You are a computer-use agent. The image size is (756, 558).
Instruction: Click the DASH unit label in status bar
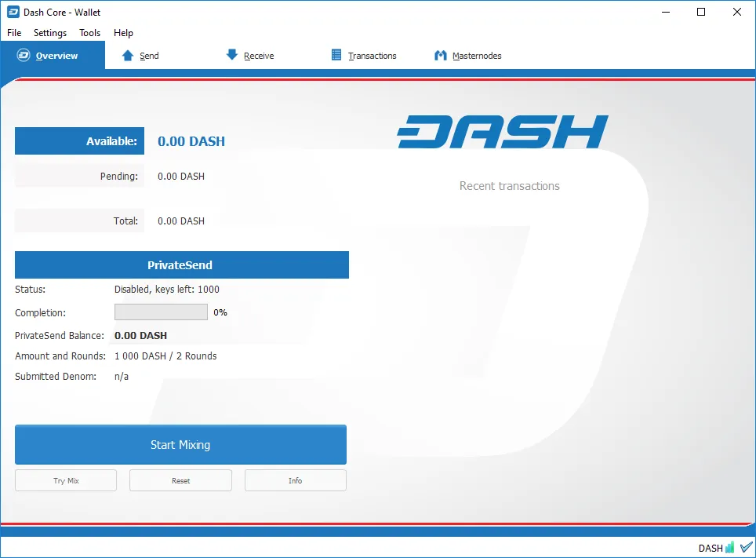(x=711, y=548)
